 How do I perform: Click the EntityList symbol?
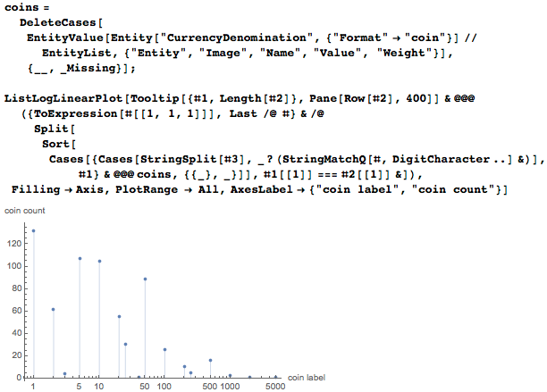click(77, 53)
